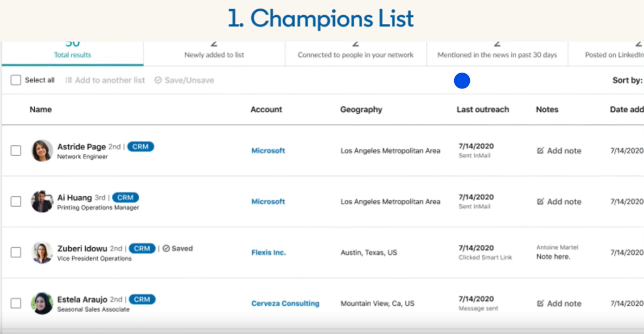
Task: Check the Select all checkbox
Action: 16,80
